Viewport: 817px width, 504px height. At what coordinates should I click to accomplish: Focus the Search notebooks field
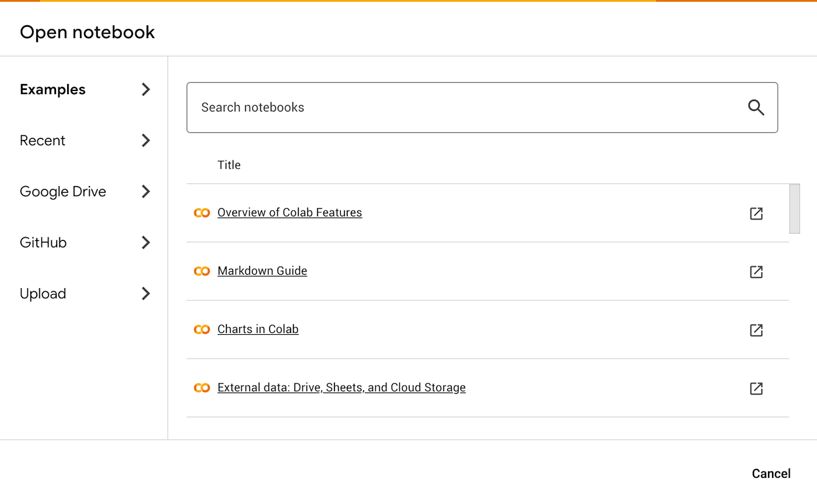click(482, 107)
